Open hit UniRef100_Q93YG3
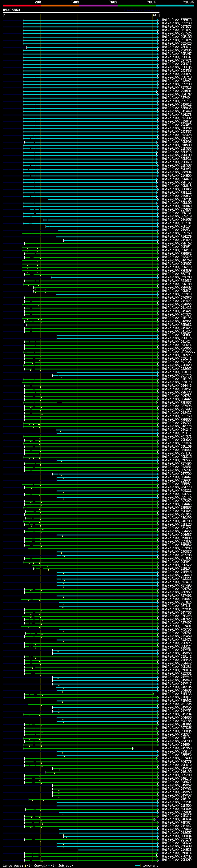The height and width of the screenshot is (868, 197). 176,23
